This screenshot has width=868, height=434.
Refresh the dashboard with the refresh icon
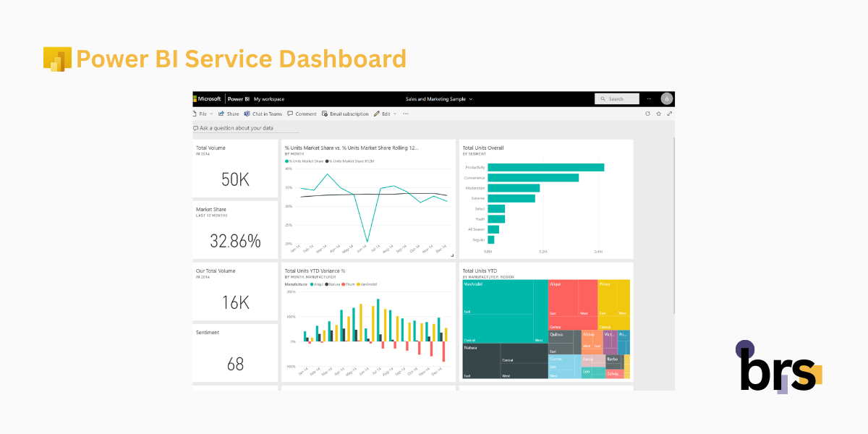[647, 114]
